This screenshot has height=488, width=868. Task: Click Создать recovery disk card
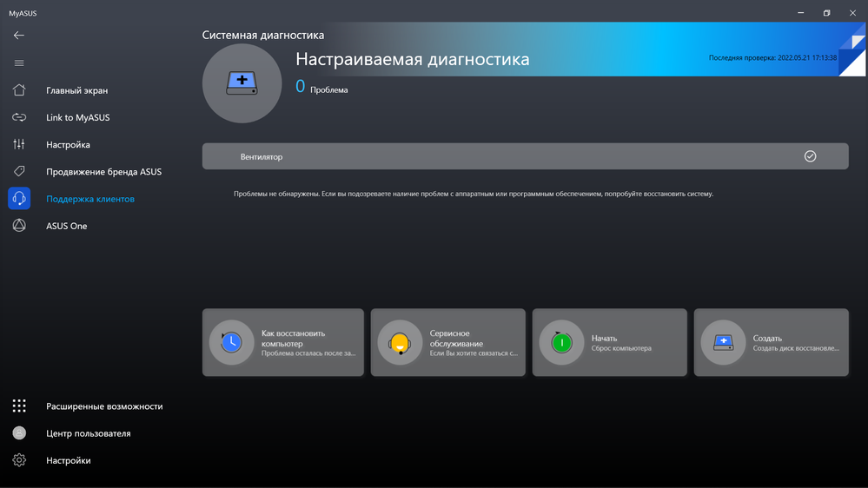772,342
